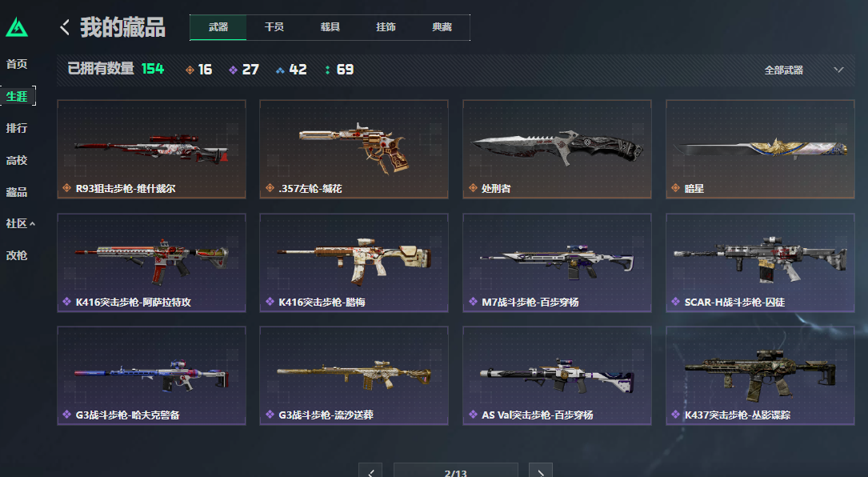
Task: Open the 全部武器 filter dropdown
Action: [x=804, y=70]
